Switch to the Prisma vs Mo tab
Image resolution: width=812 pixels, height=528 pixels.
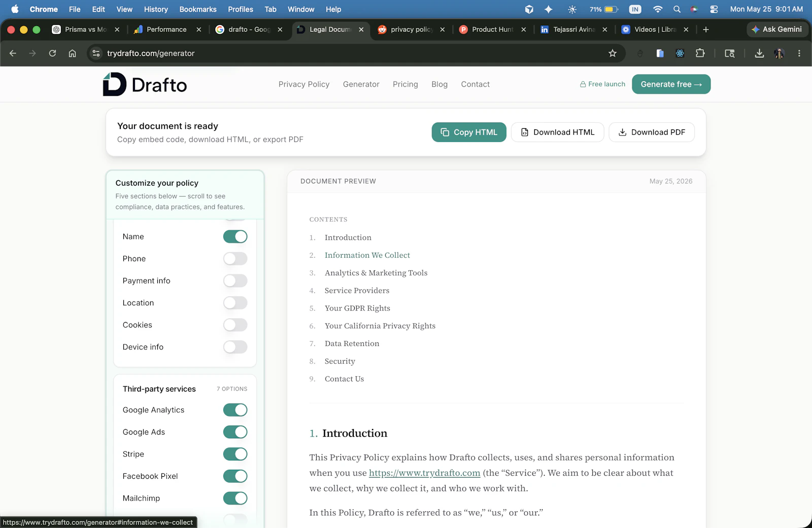coord(86,29)
